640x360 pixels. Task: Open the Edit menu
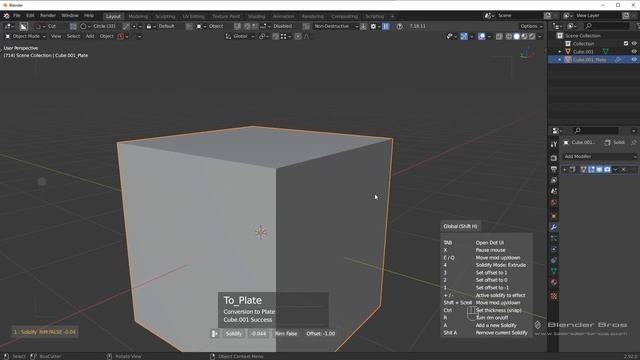pos(30,16)
